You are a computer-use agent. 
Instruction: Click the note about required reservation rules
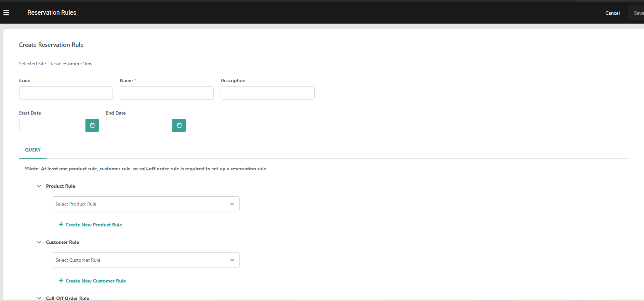tap(146, 169)
